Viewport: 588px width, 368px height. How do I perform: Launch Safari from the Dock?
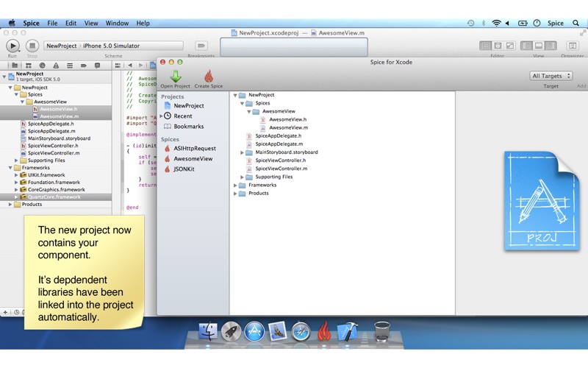click(301, 332)
